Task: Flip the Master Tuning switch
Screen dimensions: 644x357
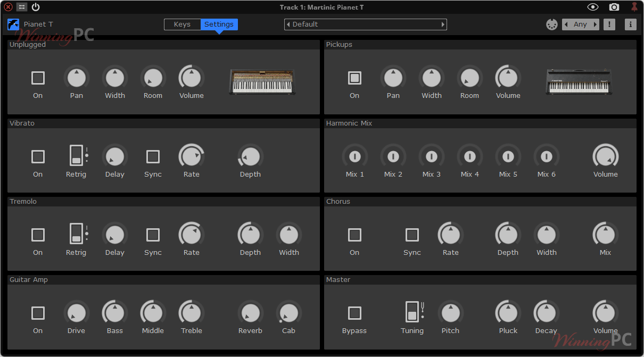Action: pos(412,312)
